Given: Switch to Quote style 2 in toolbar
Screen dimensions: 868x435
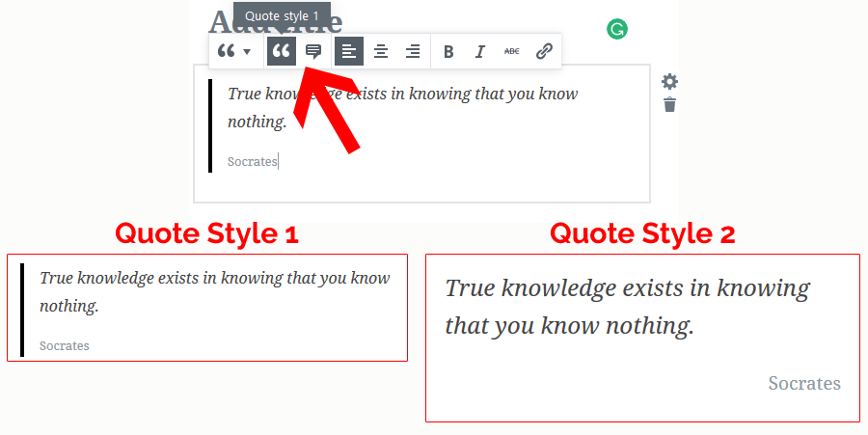Looking at the screenshot, I should coord(313,52).
